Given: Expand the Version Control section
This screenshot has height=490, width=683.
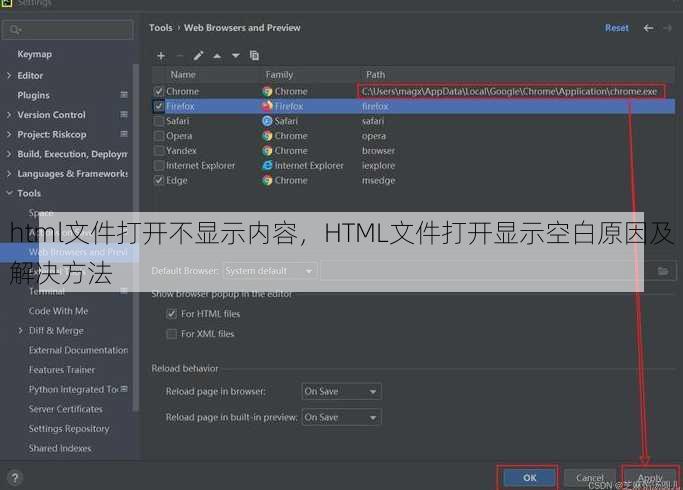Looking at the screenshot, I should pos(9,115).
